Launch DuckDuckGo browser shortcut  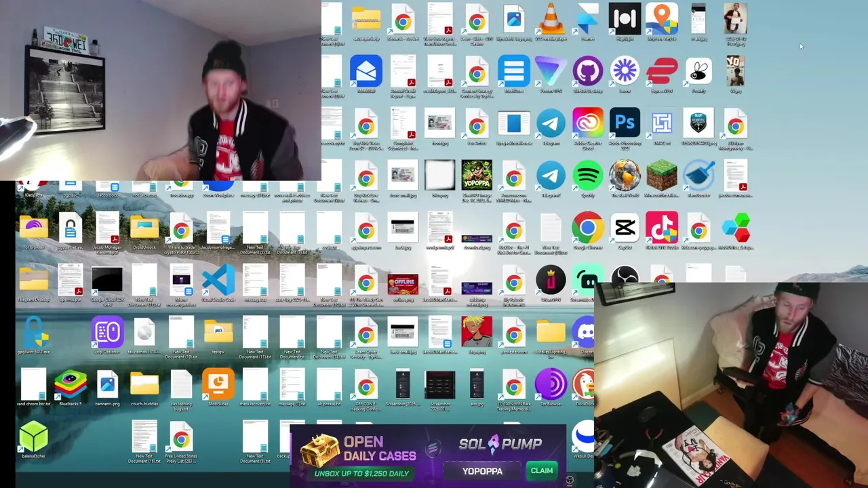pos(584,385)
